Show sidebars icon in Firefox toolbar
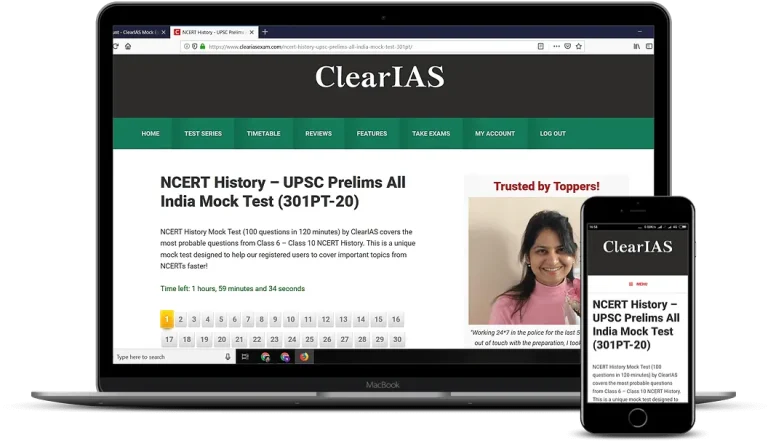Screen dimensions: 768x441 click(x=649, y=46)
